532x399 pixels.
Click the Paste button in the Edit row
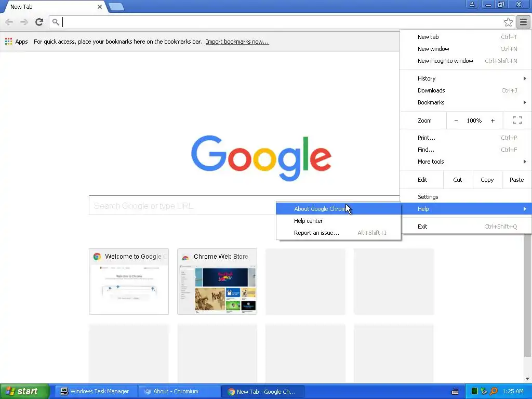(x=517, y=180)
